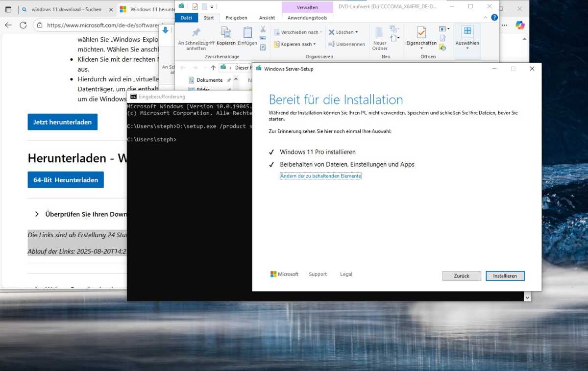Click the paste shortcut icon in Zwischenablage
This screenshot has height=371, width=588.
pos(263,47)
